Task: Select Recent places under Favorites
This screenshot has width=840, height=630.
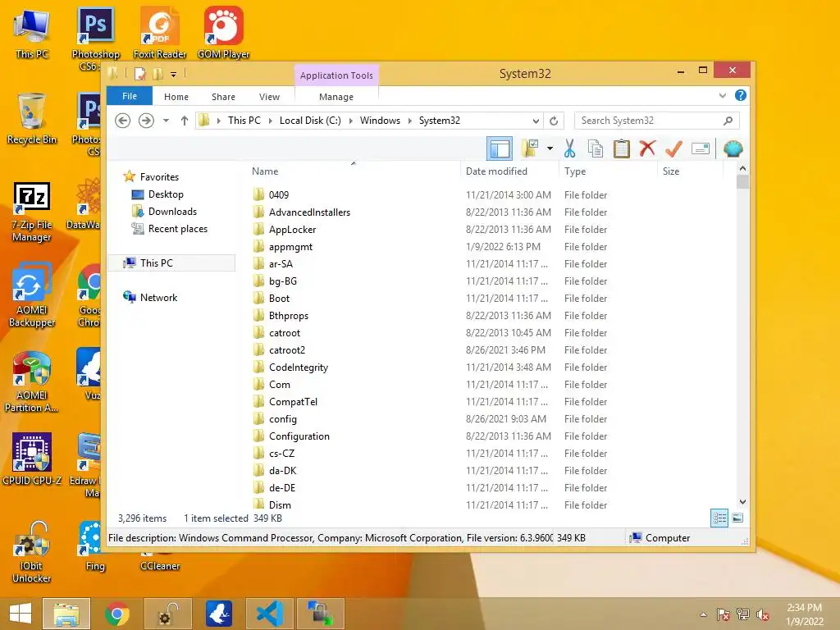Action: tap(178, 229)
